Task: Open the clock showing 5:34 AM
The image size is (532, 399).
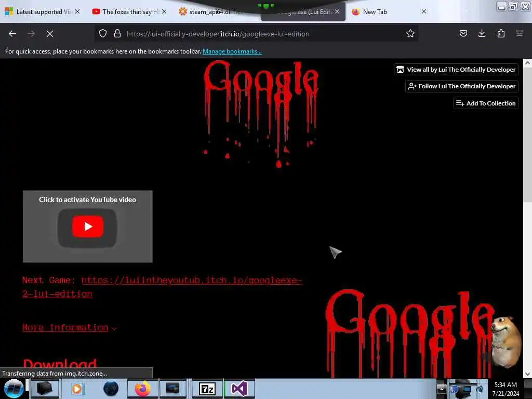Action: [506, 389]
